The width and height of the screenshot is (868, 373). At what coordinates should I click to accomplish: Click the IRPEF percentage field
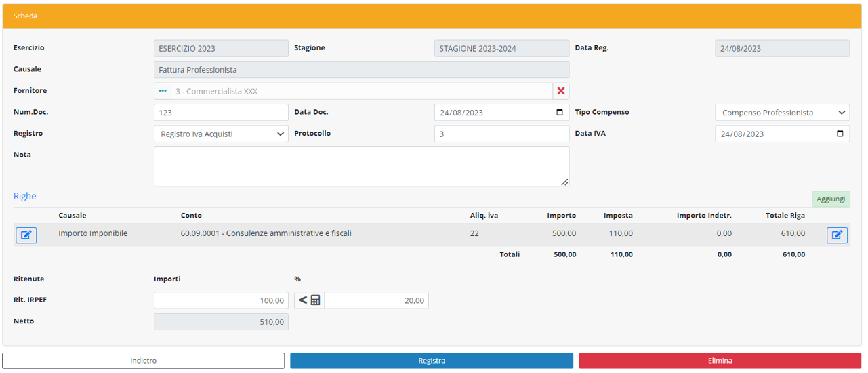pyautogui.click(x=376, y=300)
